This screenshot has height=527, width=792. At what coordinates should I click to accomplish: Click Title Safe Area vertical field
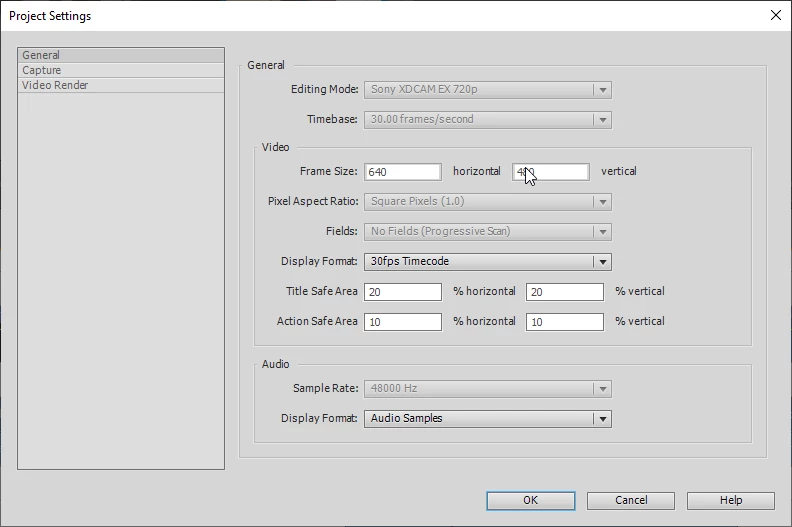(565, 292)
